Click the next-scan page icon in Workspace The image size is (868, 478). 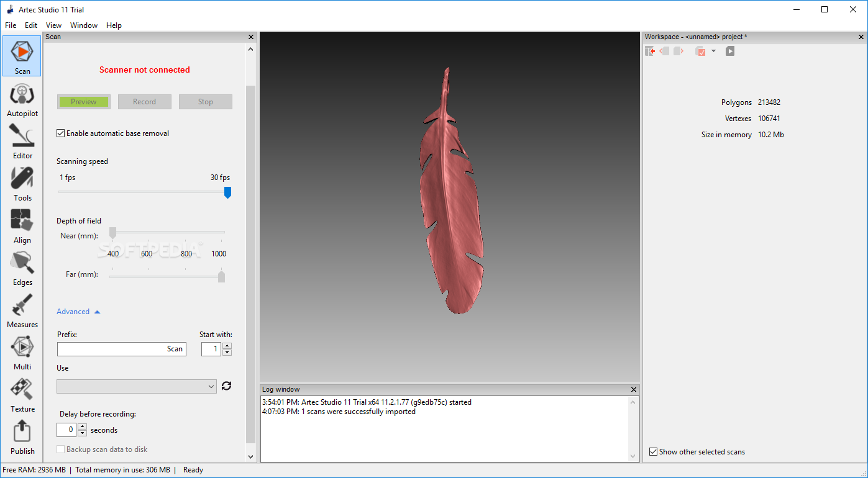(678, 51)
